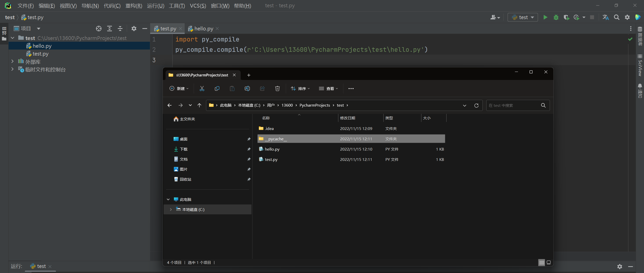Open the 重构(R) menu
Image resolution: width=644 pixels, height=273 pixels.
tap(134, 6)
